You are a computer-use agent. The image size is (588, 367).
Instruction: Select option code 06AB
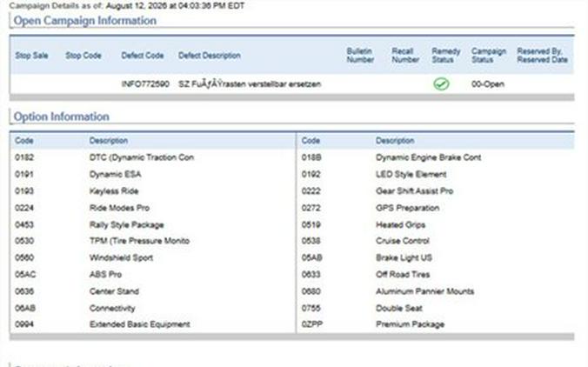pos(25,308)
